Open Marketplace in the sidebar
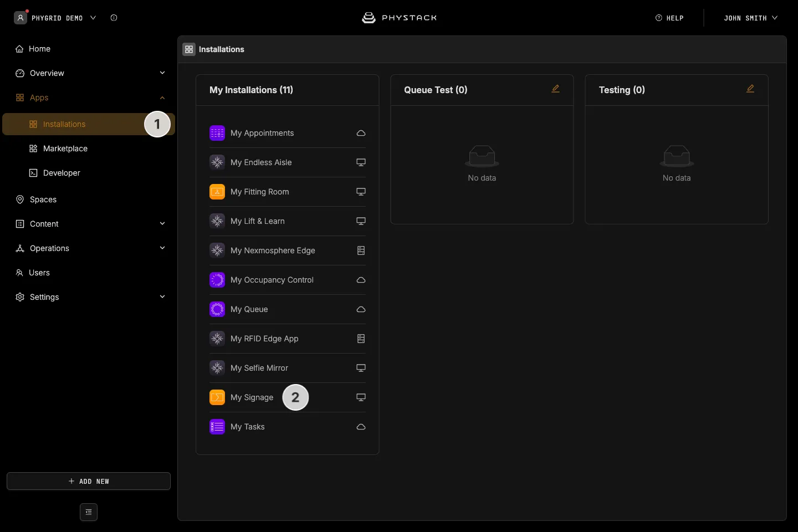798x532 pixels. coord(89,149)
